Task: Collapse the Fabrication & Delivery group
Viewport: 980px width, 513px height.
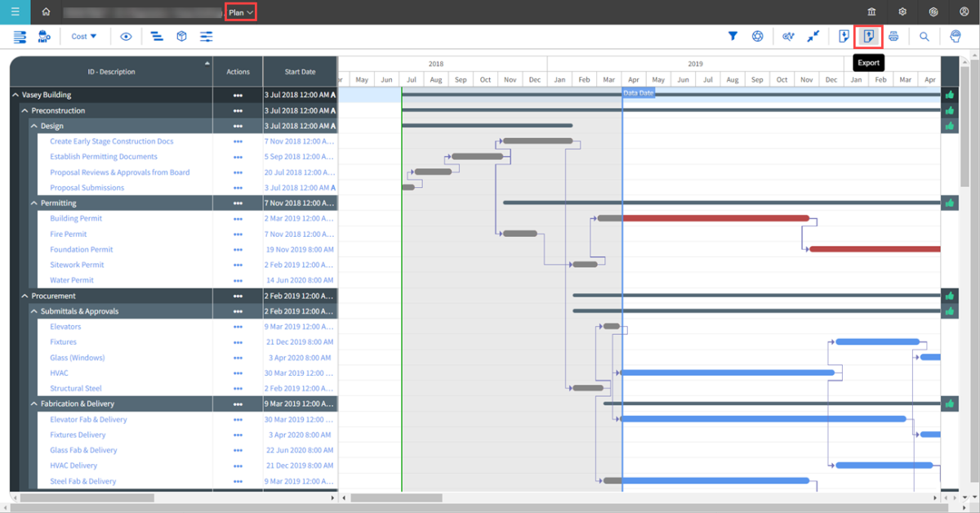Action: pyautogui.click(x=33, y=404)
